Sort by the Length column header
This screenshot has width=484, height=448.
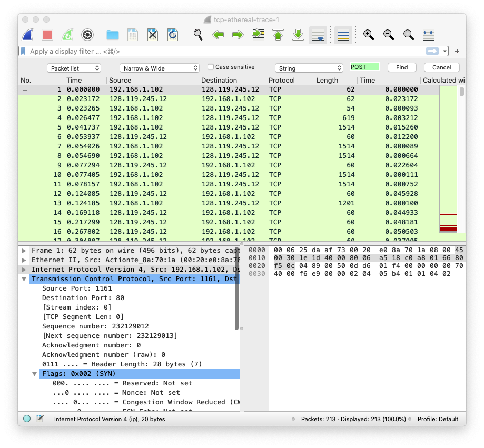coord(336,81)
